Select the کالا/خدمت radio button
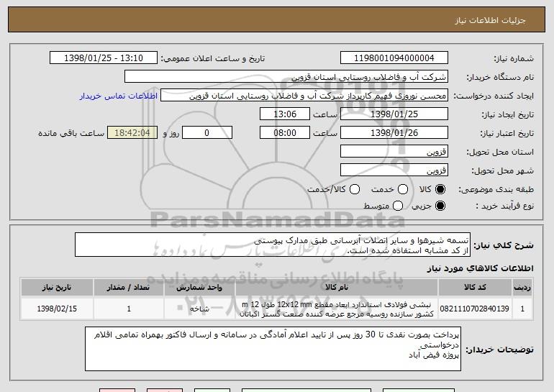 355,189
